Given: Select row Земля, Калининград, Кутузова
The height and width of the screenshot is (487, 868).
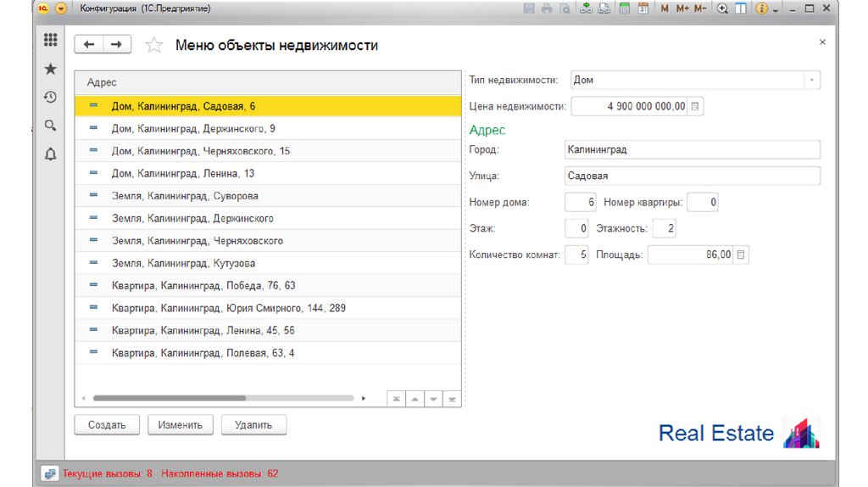Looking at the screenshot, I should [x=183, y=263].
